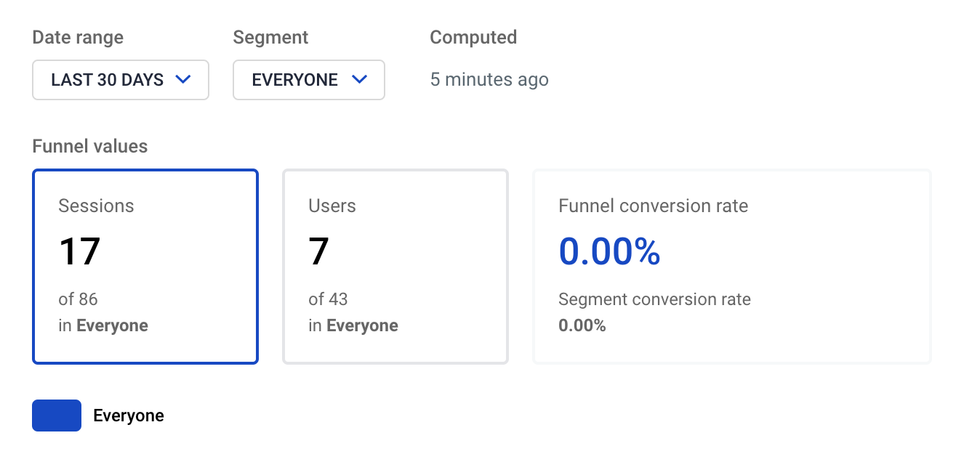This screenshot has height=462, width=980.
Task: Select the Users funnel card
Action: [x=395, y=266]
